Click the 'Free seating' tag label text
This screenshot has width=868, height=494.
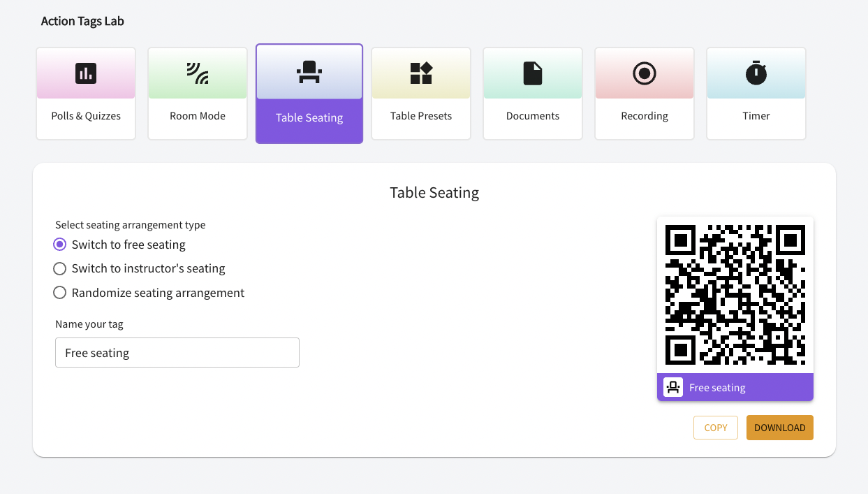coord(717,388)
